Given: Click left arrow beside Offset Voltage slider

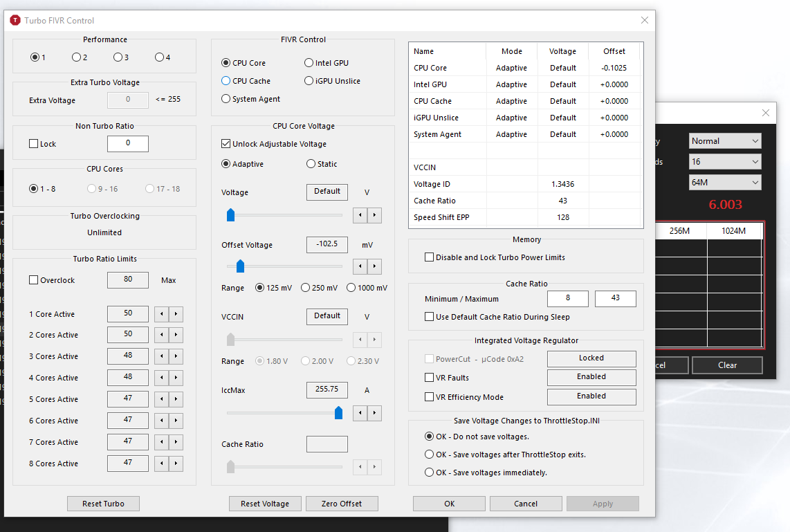Looking at the screenshot, I should 360,266.
